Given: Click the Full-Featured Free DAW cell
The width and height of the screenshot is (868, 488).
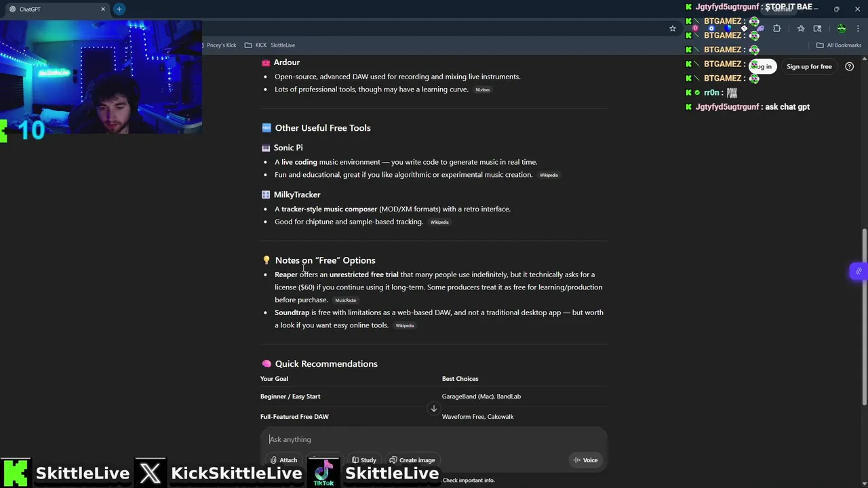Looking at the screenshot, I should pyautogui.click(x=294, y=417).
